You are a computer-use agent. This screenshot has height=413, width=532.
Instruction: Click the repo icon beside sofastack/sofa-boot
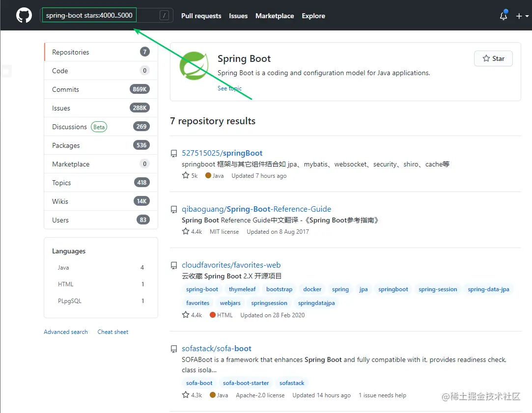[174, 349]
